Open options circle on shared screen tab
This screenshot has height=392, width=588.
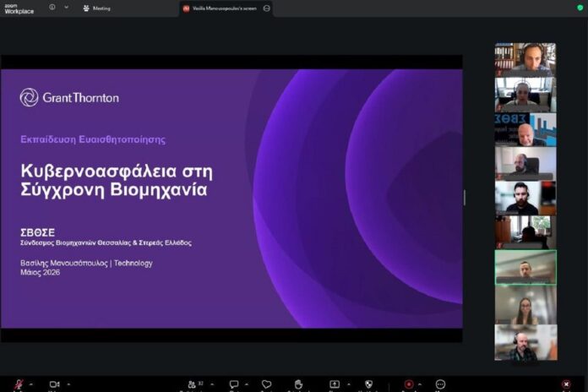[267, 8]
